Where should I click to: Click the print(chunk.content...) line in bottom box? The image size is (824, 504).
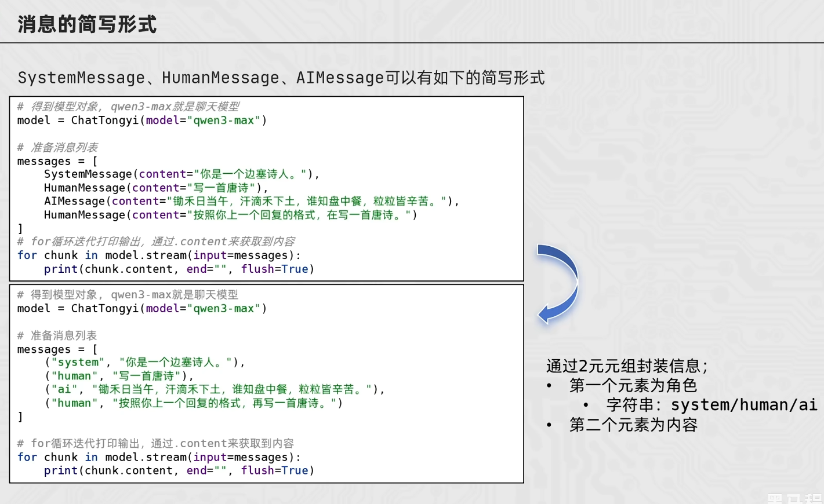tap(179, 471)
